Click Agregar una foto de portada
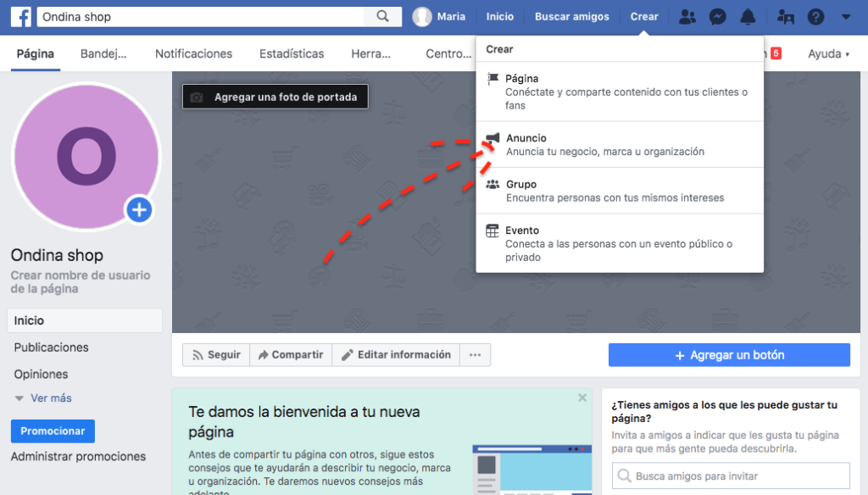Image resolution: width=868 pixels, height=495 pixels. [275, 97]
